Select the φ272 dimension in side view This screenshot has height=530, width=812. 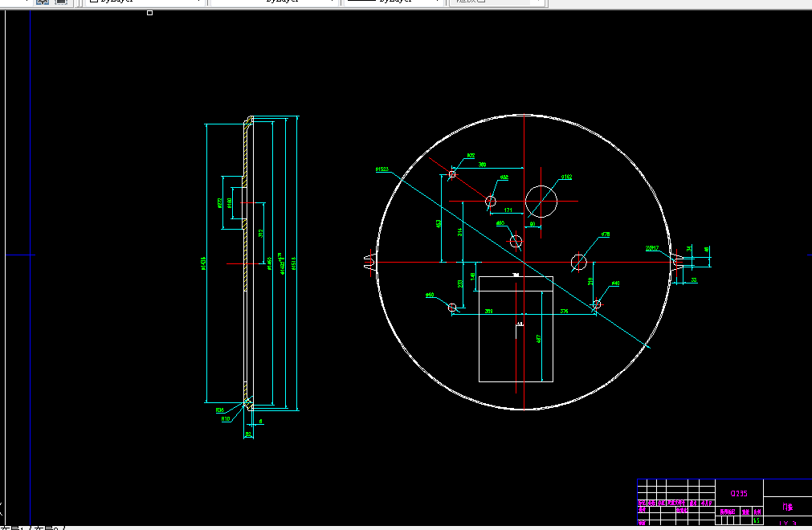219,202
